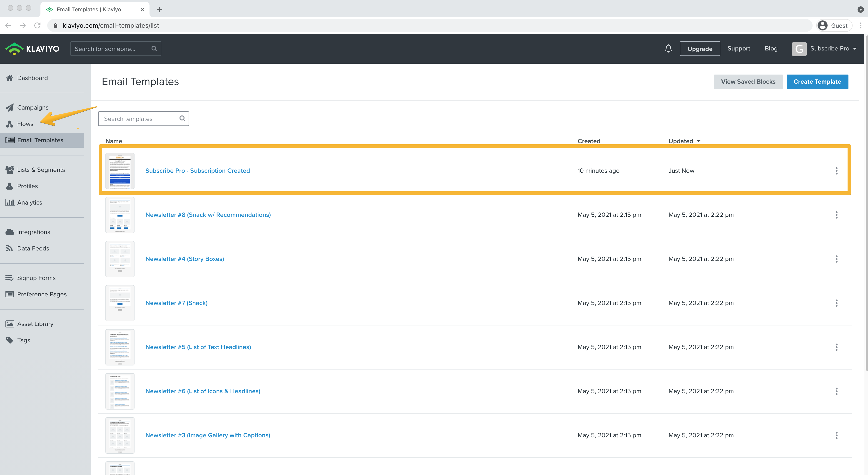Screen dimensions: 868x475
Task: Open the Blog link
Action: click(771, 49)
